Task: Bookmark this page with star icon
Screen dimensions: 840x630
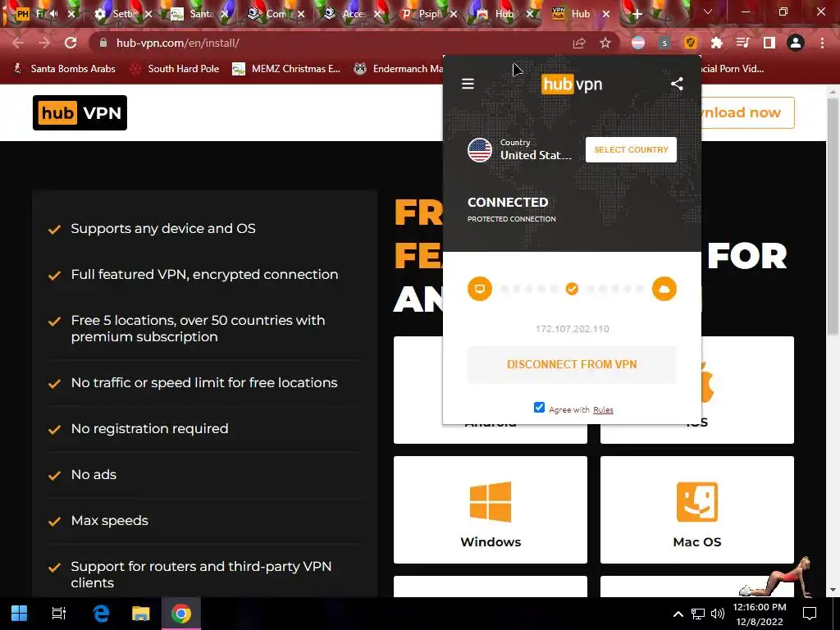Action: [605, 43]
